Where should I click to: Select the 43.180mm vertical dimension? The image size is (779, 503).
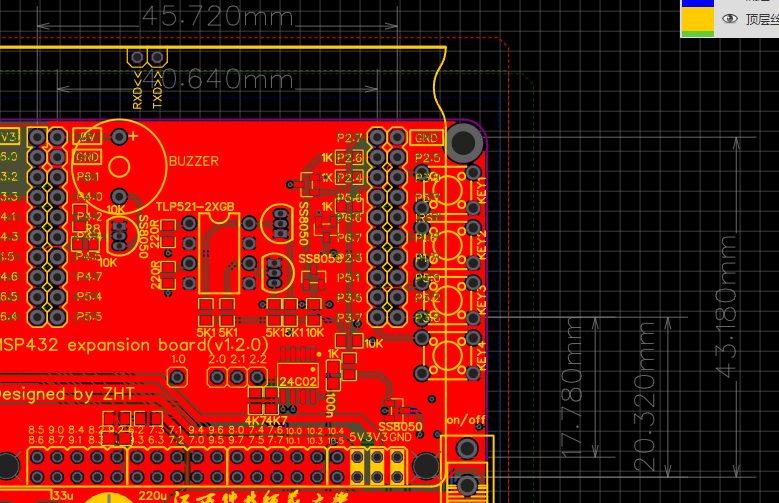726,306
